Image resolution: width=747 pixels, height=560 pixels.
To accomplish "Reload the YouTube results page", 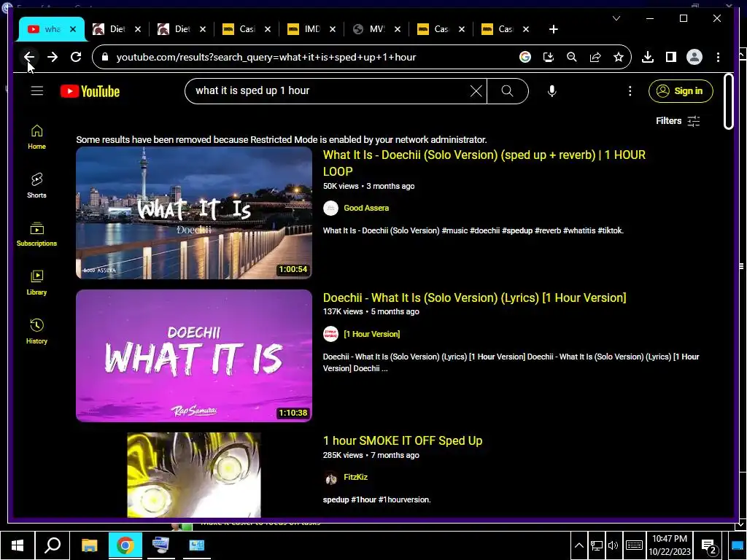I will point(76,57).
